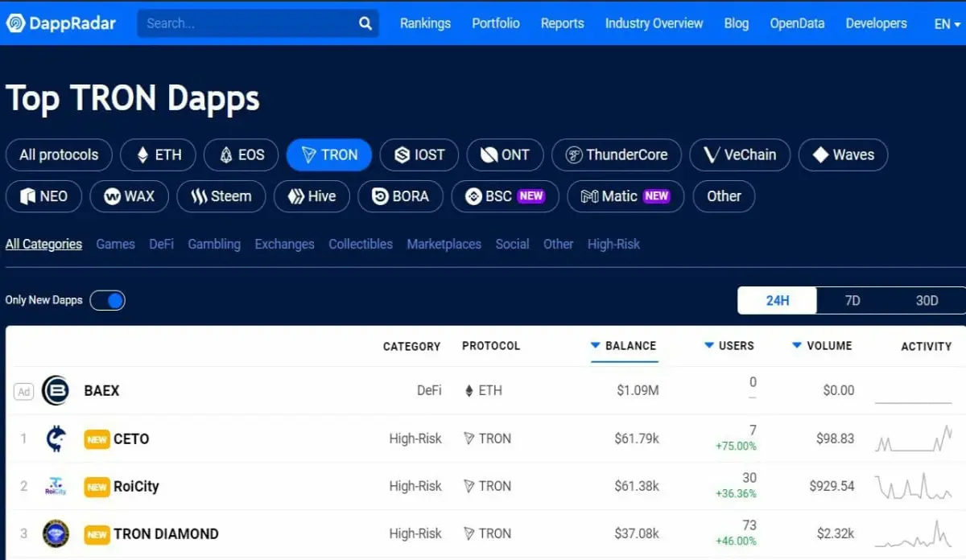The image size is (966, 560).
Task: Click the ETH protocol icon in BAEX row
Action: 469,391
